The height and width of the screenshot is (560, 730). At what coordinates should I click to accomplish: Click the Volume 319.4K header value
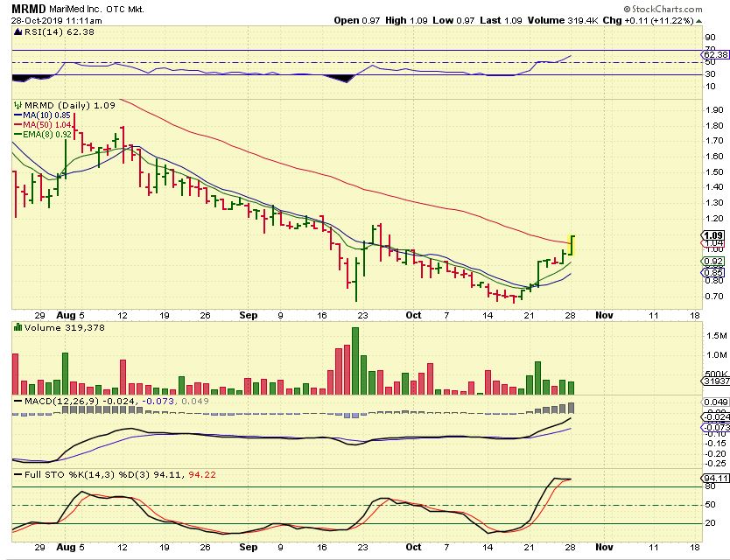(x=563, y=20)
